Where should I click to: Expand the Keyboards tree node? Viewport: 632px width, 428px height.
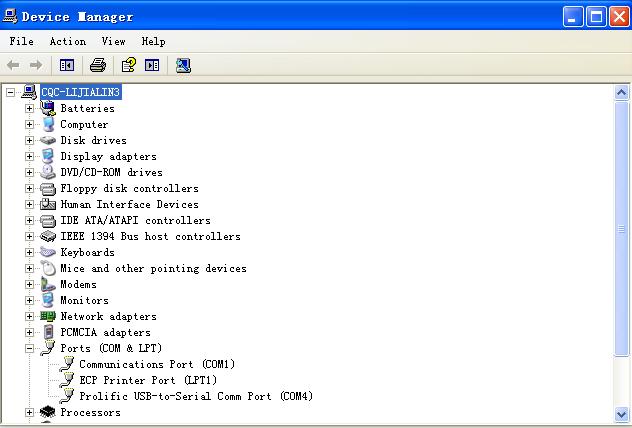tap(29, 252)
